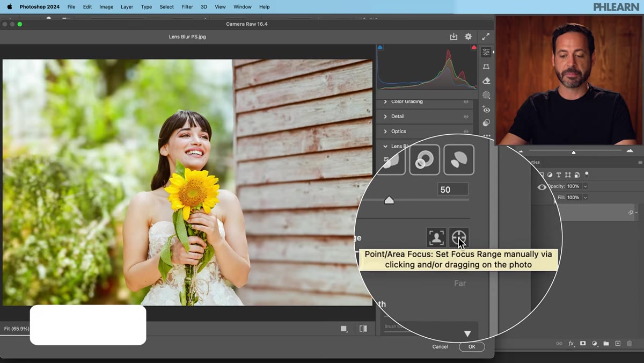
Task: Toggle highlight clipping warning on histogram
Action: [x=473, y=47]
